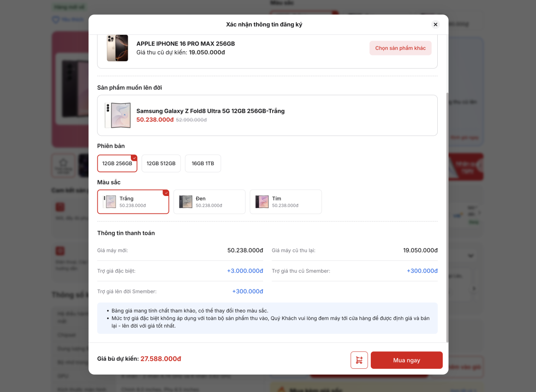The image size is (536, 392).
Task: Click the dropdown chevron on background page right side
Action: click(470, 256)
